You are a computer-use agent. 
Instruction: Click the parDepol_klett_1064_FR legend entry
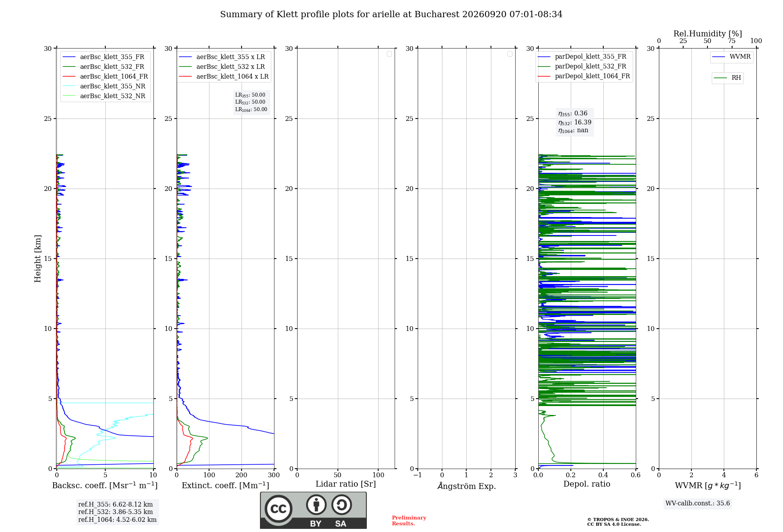pyautogui.click(x=584, y=76)
